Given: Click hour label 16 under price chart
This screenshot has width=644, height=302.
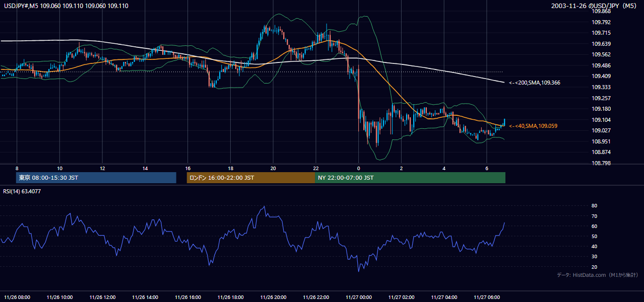Looking at the screenshot, I should (x=188, y=168).
